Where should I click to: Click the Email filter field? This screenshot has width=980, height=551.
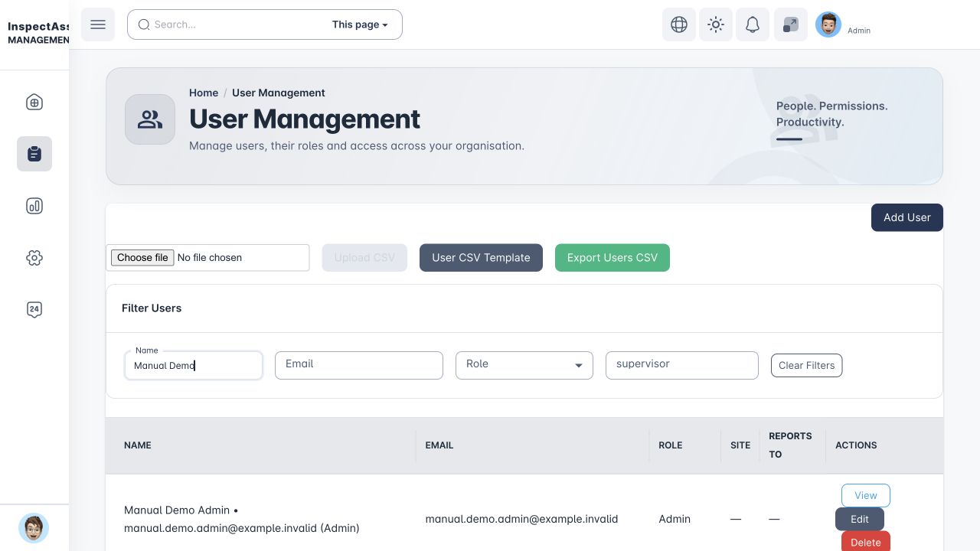[359, 365]
